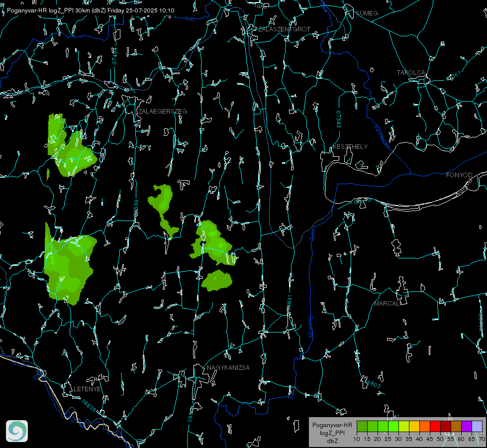Viewport: 487px width, 448px height.
Task: Click the Somogy county border label
Action: [x=310, y=328]
